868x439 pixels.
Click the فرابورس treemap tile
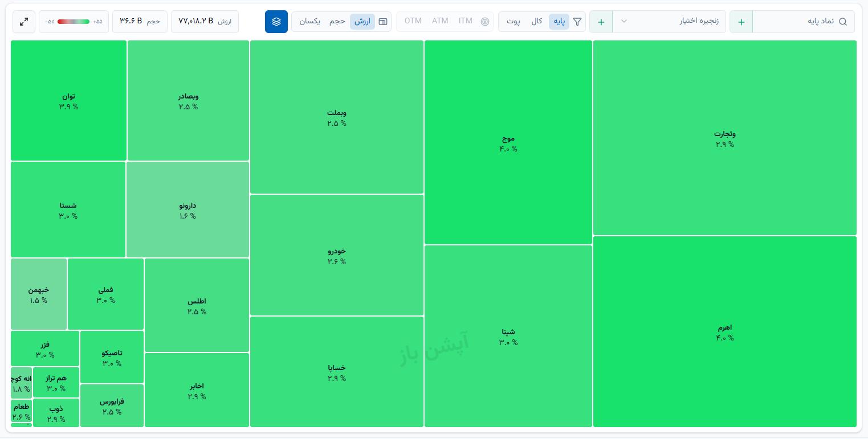click(x=112, y=405)
